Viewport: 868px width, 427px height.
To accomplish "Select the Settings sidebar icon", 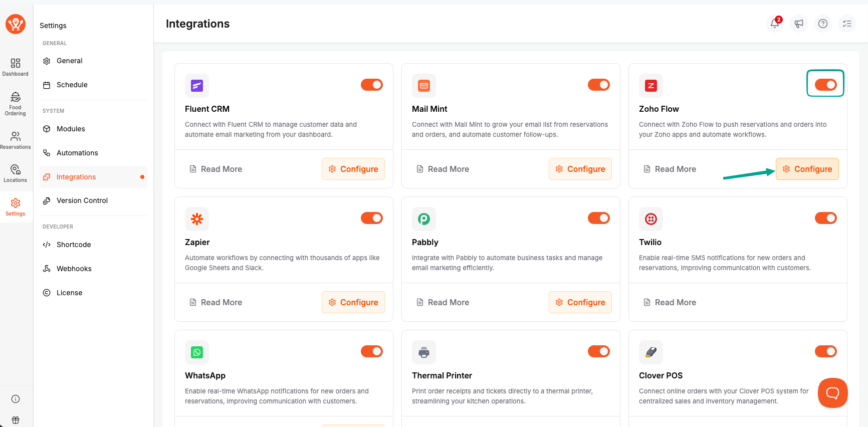I will tap(16, 207).
